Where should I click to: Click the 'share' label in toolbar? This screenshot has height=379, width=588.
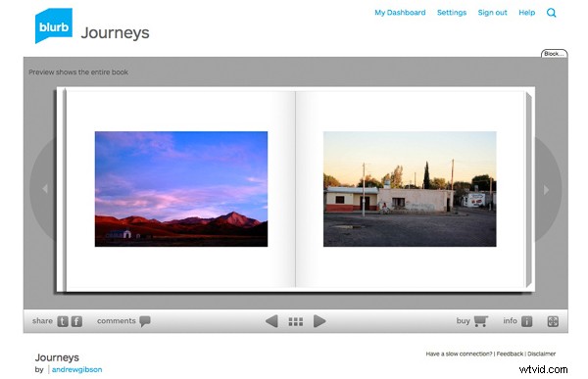[x=42, y=321]
